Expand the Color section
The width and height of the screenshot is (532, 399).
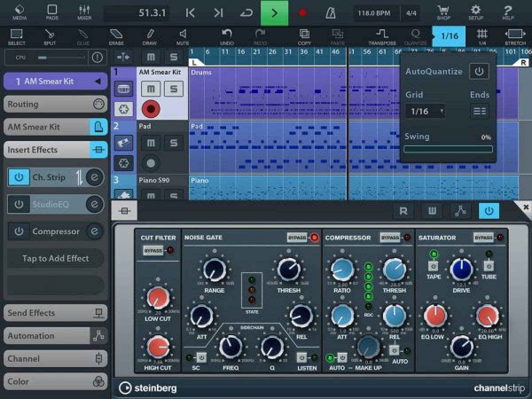pyautogui.click(x=55, y=381)
